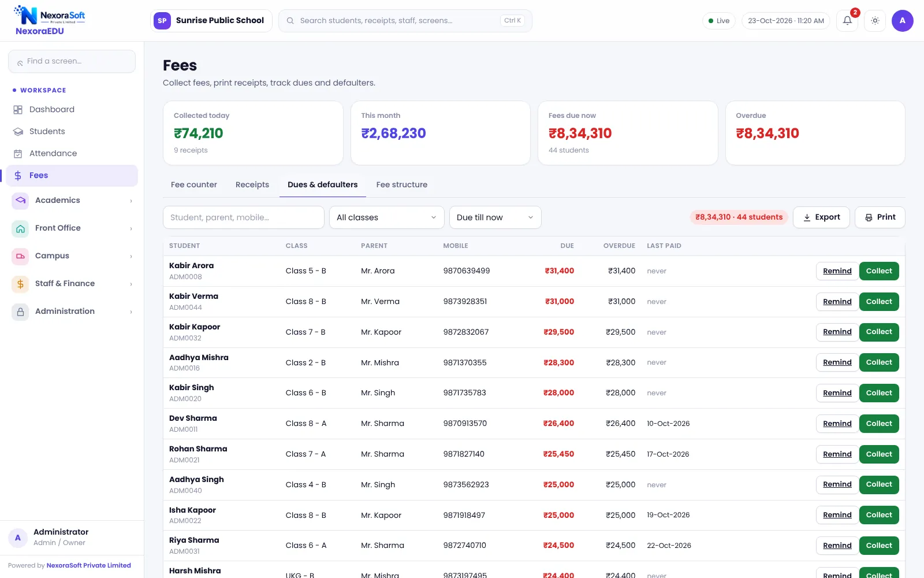This screenshot has width=924, height=578.
Task: Expand the Academics menu chevron
Action: (131, 201)
